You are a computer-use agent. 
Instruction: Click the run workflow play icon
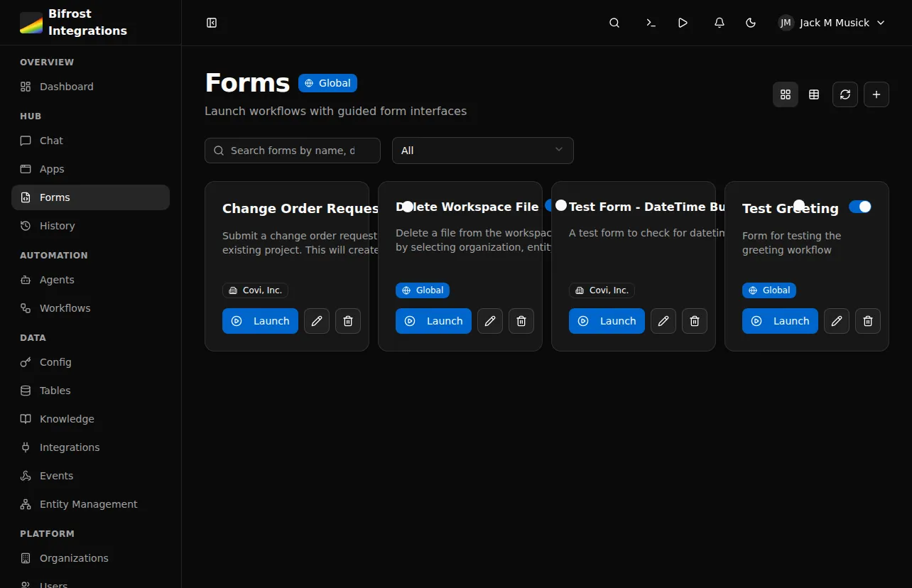tap(683, 22)
